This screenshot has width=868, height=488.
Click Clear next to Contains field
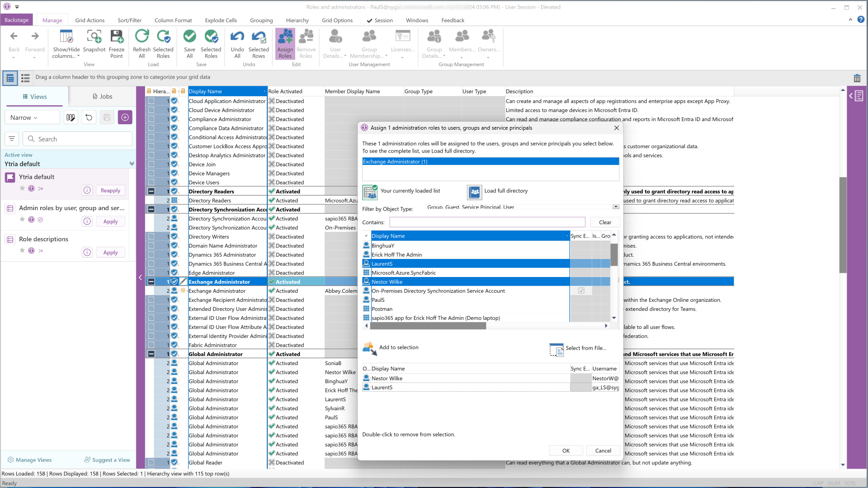604,222
